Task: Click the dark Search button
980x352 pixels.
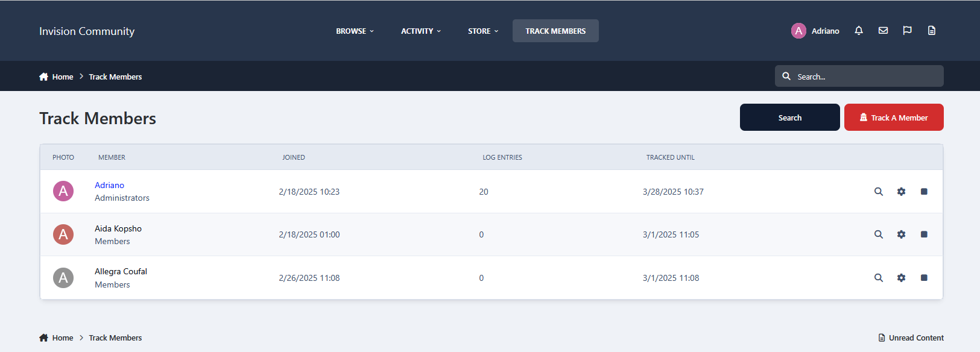Action: point(789,118)
